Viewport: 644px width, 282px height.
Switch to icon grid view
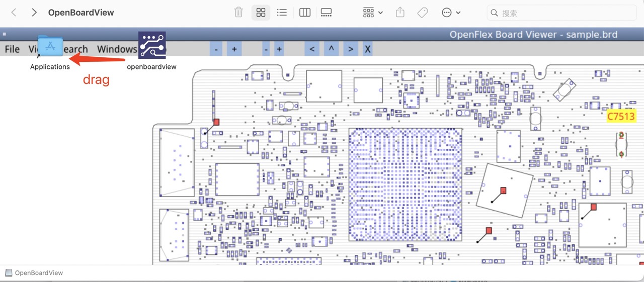[x=261, y=13]
